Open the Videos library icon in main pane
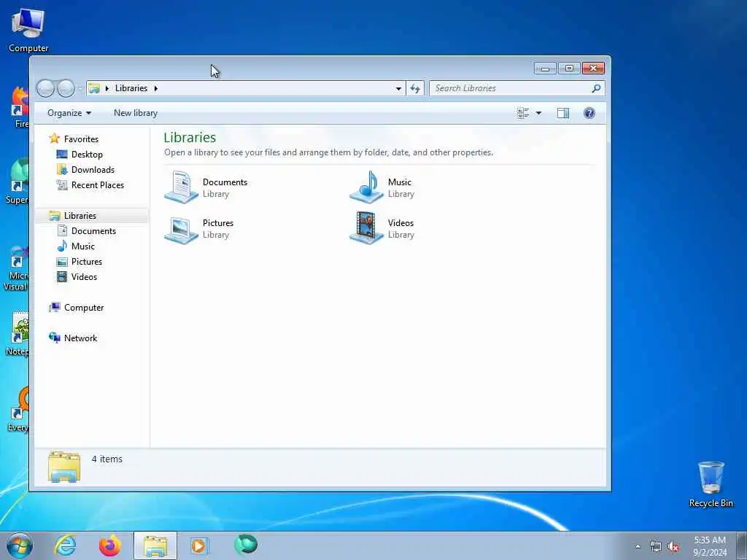The width and height of the screenshot is (747, 560). click(x=366, y=228)
